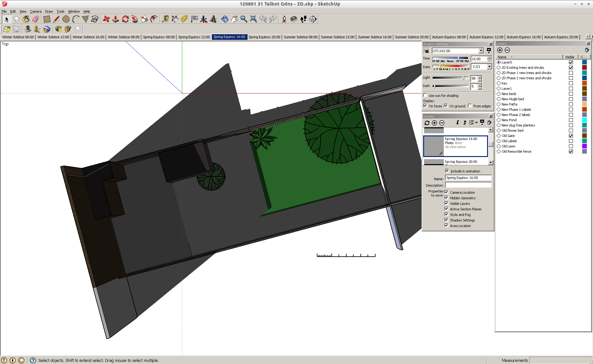
Task: Adjust the Light shadow slider
Action: pyautogui.click(x=464, y=78)
